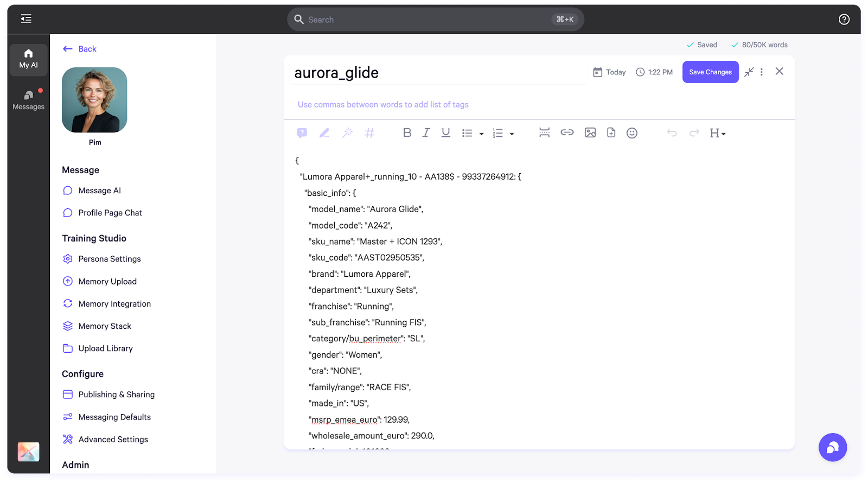Open Memory Integration

107,304
